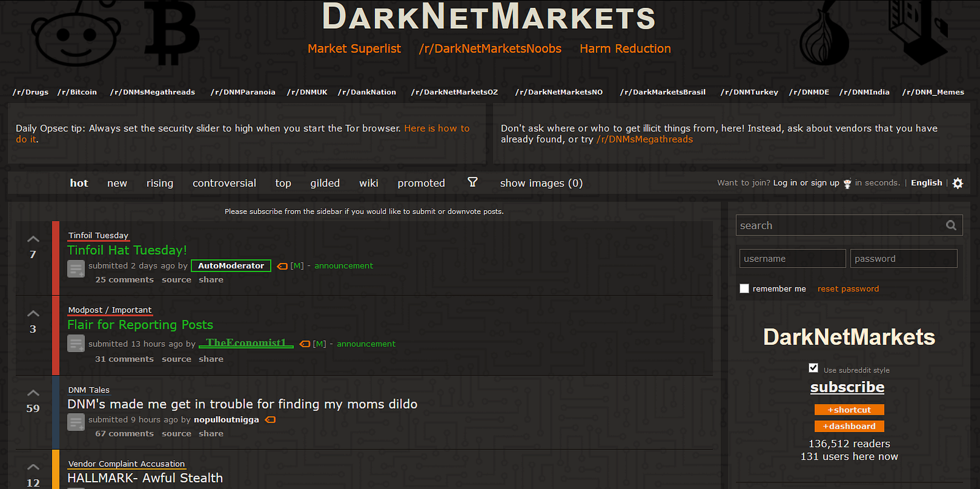Click the filter funnel icon in tab bar
Screen dimensions: 980x489
(472, 182)
